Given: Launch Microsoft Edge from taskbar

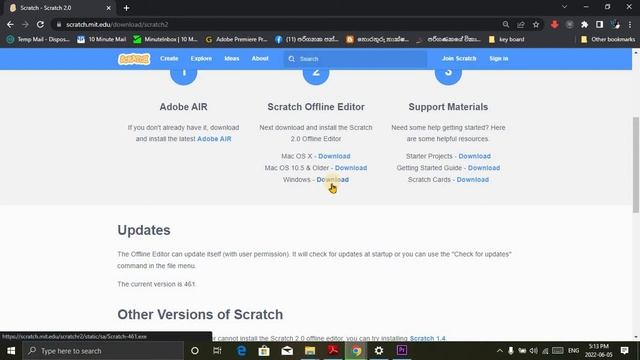Looking at the screenshot, I should (x=241, y=351).
